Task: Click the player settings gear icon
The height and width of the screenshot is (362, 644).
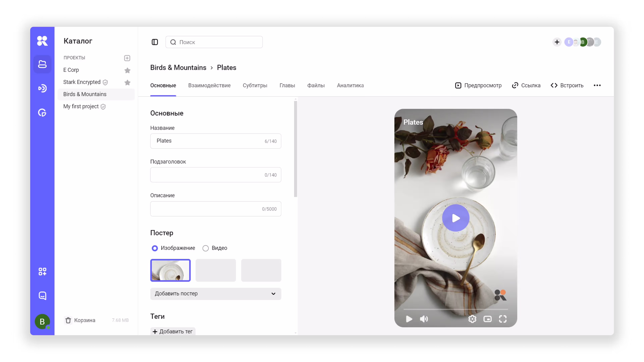Action: point(472,319)
